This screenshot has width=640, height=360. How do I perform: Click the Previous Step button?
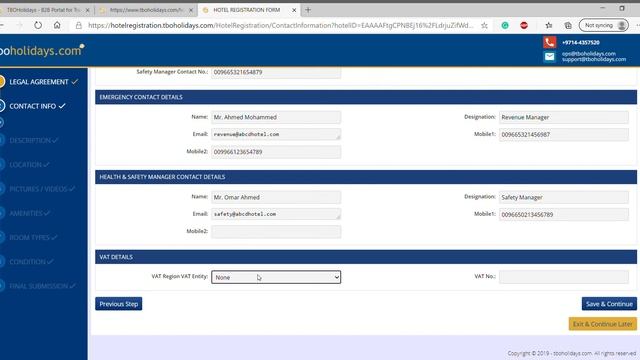point(119,304)
